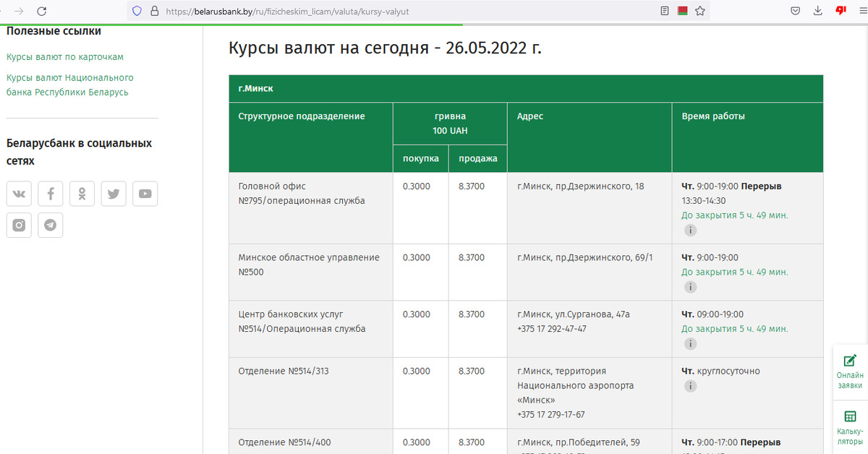Open Курсы валют по карточкам link
Screen dimensions: 868x454
coord(65,56)
